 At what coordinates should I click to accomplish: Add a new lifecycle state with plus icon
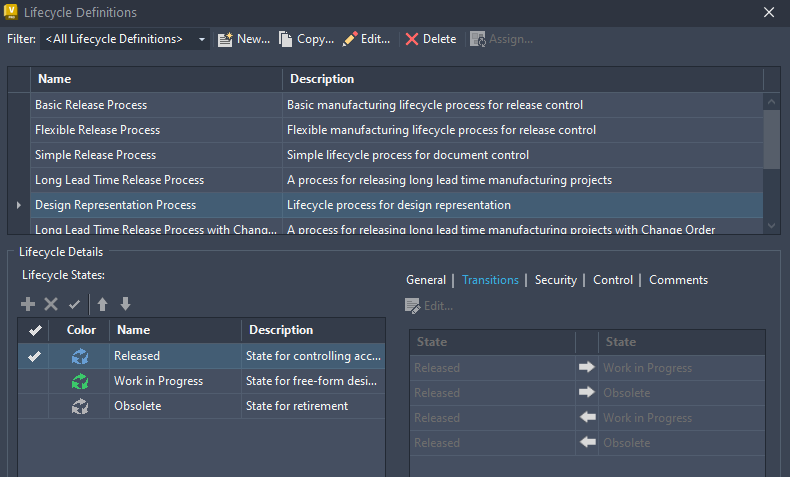(x=28, y=304)
